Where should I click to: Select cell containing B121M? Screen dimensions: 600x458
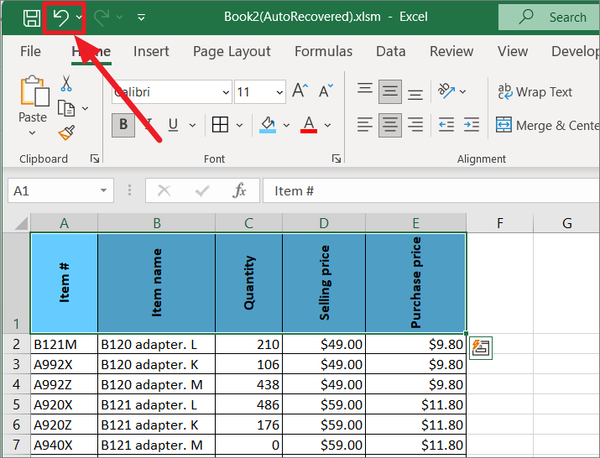point(64,344)
